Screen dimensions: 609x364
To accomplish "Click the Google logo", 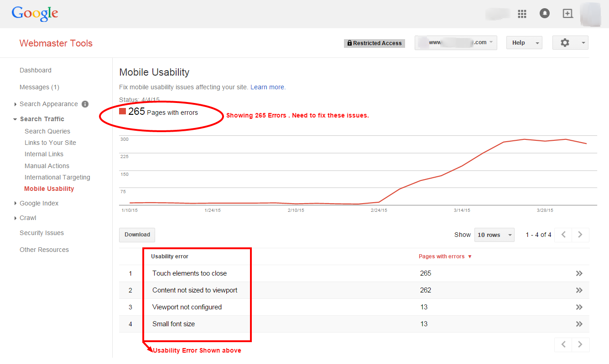I will [x=35, y=14].
